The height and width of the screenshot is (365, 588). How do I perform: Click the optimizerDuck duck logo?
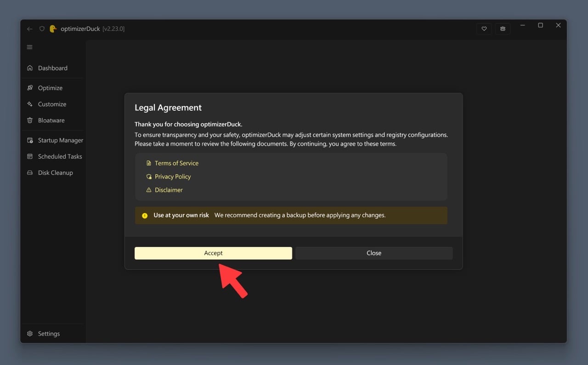tap(53, 29)
